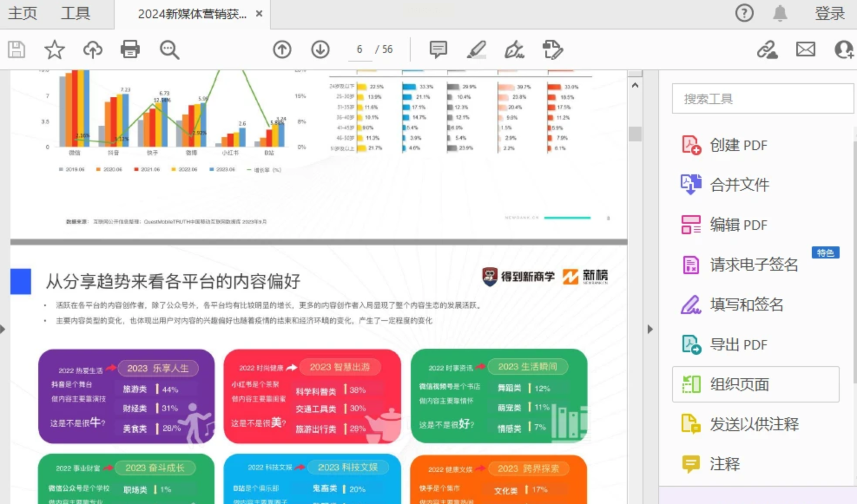Open the sign document tool
The height and width of the screenshot is (504, 857).
pyautogui.click(x=514, y=49)
